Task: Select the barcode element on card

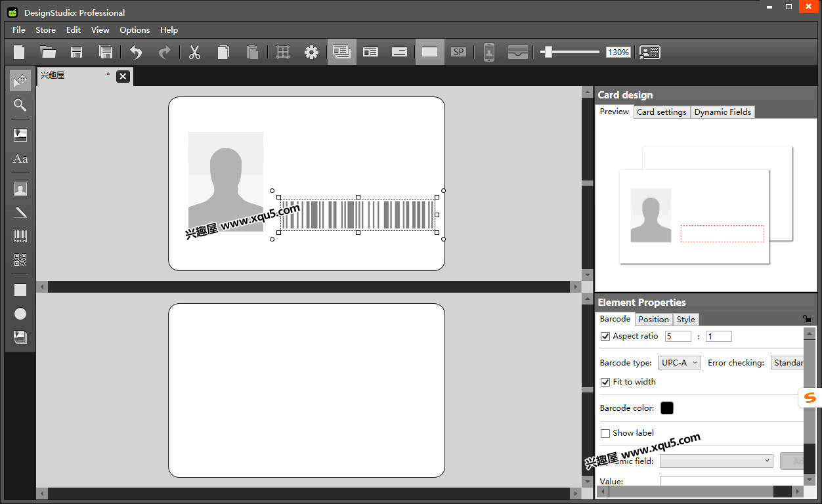Action: click(358, 215)
